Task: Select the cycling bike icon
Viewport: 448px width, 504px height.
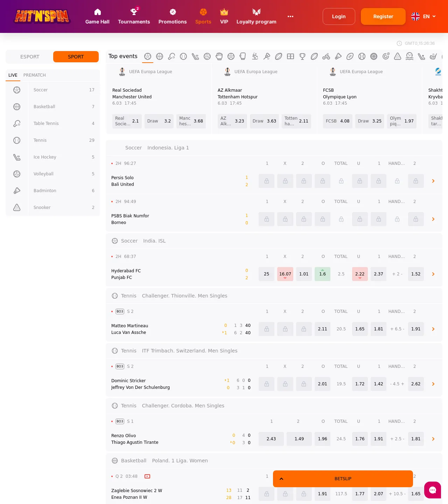Action: (326, 56)
